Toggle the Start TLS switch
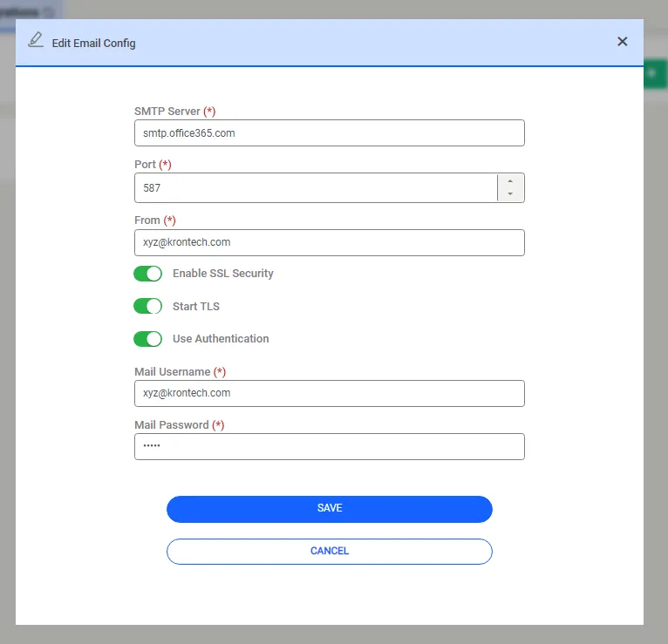 click(x=148, y=306)
